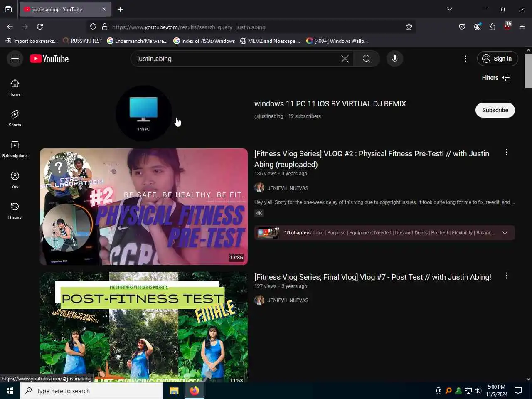The width and height of the screenshot is (532, 399).
Task: Click the Windows taskbar search box
Action: pos(91,391)
